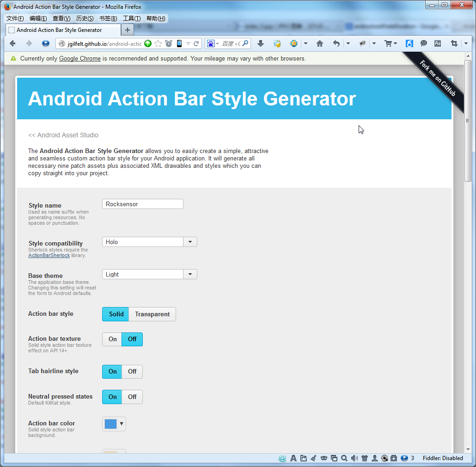Click the green circle icon in URL bar
The height and width of the screenshot is (467, 476).
(148, 44)
